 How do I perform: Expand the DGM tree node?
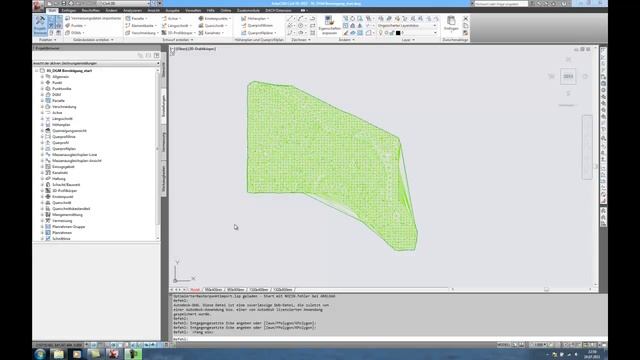(x=42, y=94)
